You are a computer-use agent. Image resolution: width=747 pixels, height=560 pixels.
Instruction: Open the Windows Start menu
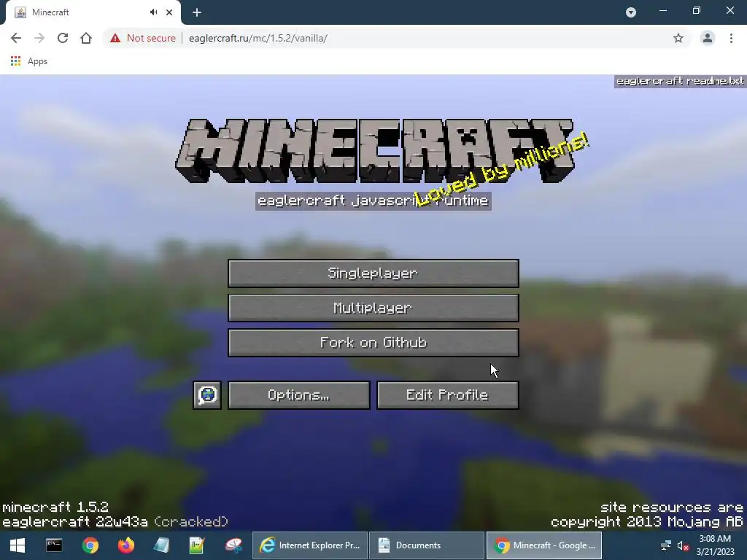point(18,545)
